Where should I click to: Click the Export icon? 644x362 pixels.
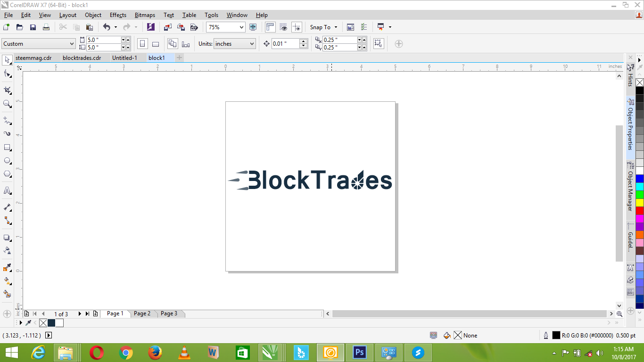pos(181,27)
